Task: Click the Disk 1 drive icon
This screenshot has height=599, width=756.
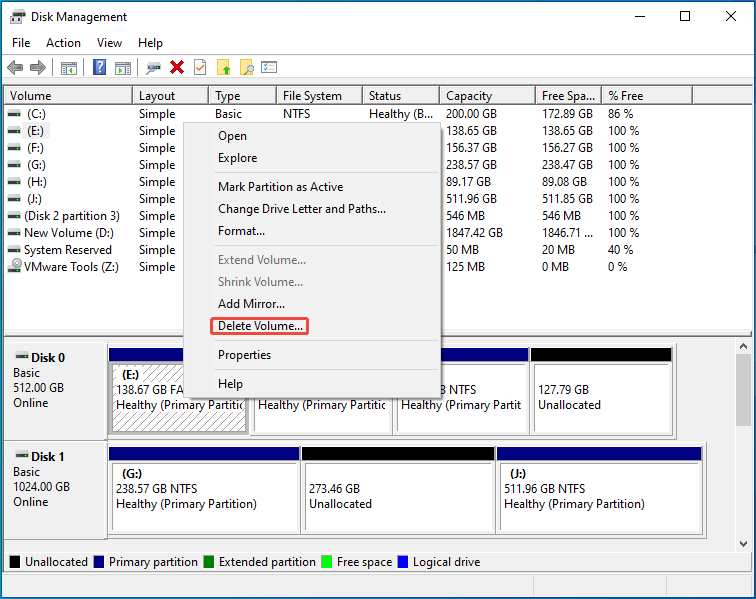Action: click(22, 455)
